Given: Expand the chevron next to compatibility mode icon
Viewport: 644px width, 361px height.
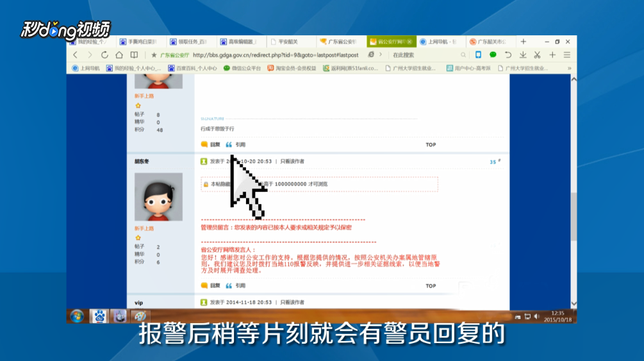Looking at the screenshot, I should coord(381,55).
